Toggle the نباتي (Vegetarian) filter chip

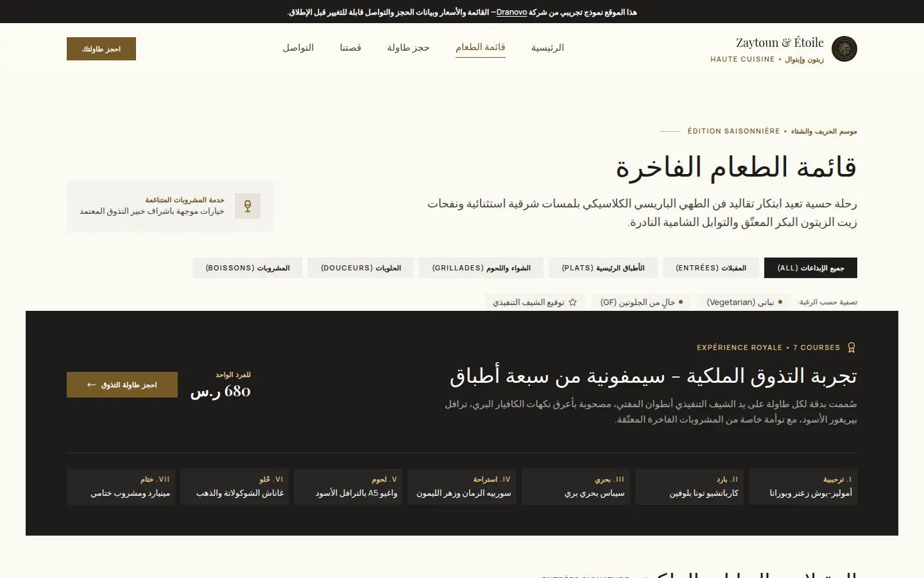coord(744,302)
